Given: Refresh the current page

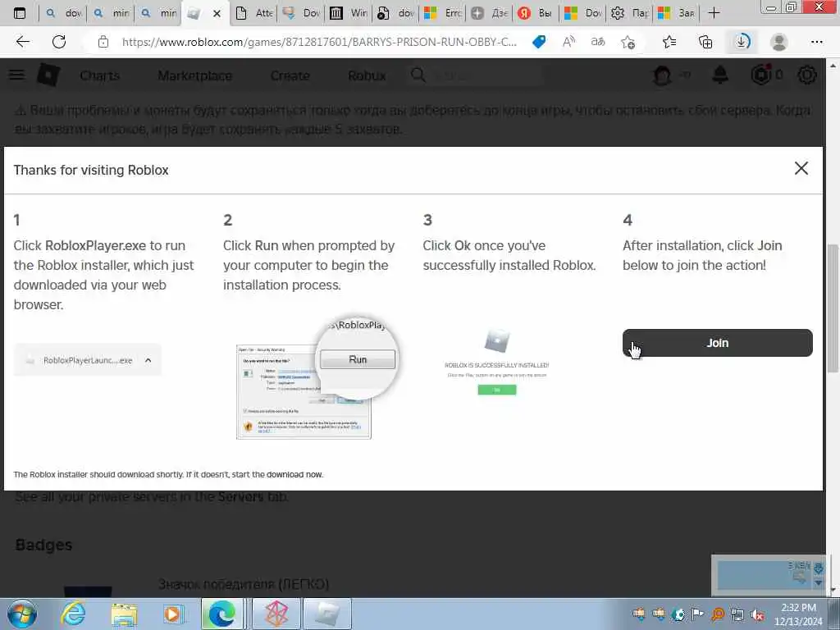Looking at the screenshot, I should pyautogui.click(x=59, y=42).
